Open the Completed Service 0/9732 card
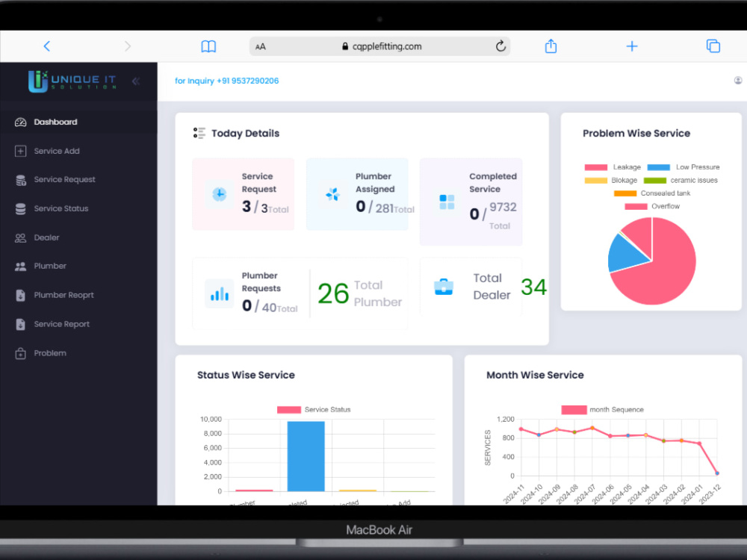The width and height of the screenshot is (747, 560). 471,202
